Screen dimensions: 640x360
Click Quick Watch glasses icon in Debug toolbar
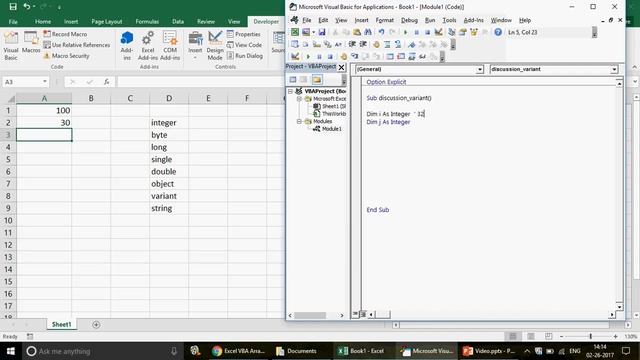[x=422, y=56]
